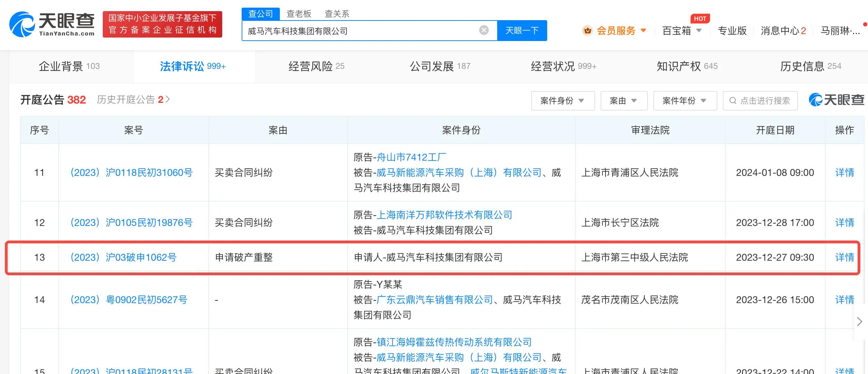Expand the 会员服务 dropdown
868x374 pixels.
coord(643,31)
